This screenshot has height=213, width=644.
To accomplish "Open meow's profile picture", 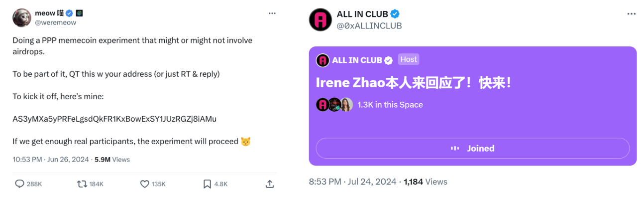I will pos(22,18).
